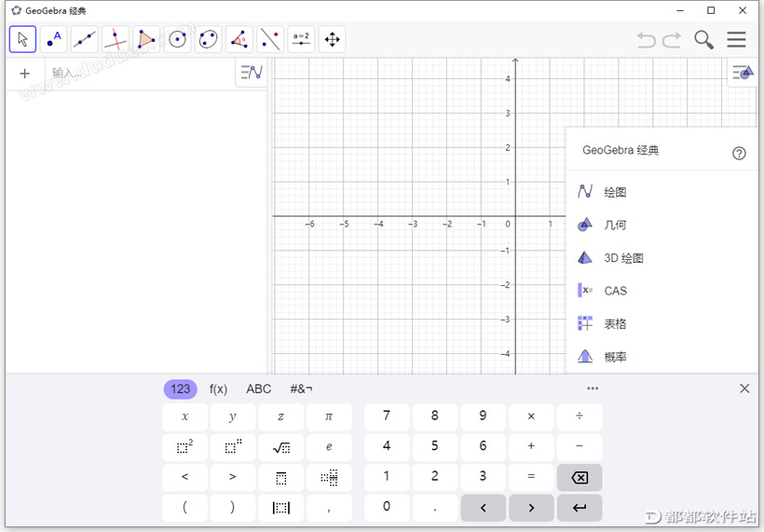This screenshot has width=764, height=532.
Task: Tap the equals = key
Action: 531,477
